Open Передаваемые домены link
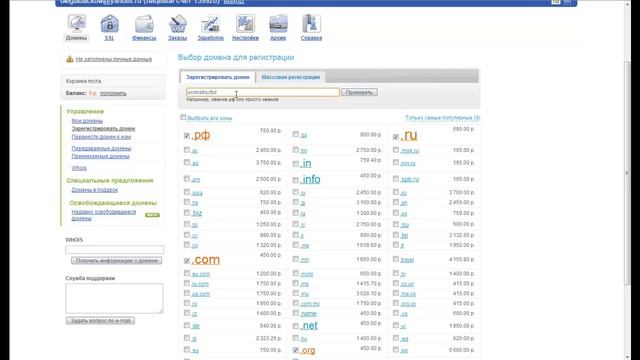This screenshot has width=640, height=360. (101, 149)
